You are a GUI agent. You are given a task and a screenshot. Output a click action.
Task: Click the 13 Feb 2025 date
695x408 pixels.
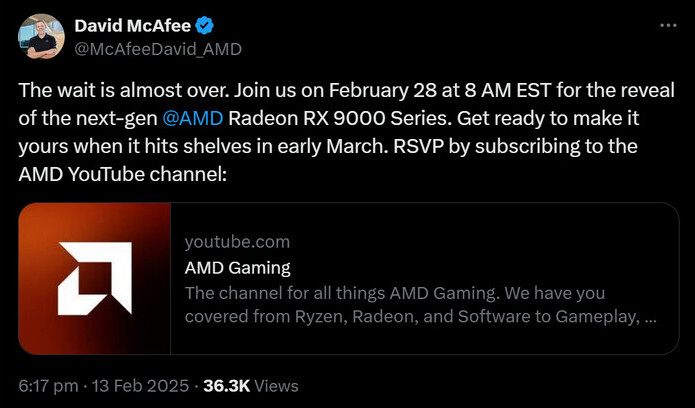(x=138, y=386)
